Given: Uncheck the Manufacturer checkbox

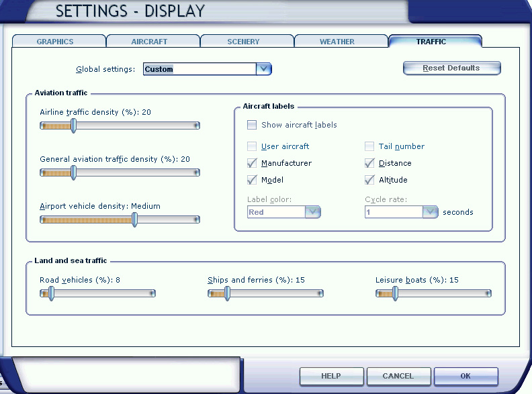Looking at the screenshot, I should (x=252, y=163).
